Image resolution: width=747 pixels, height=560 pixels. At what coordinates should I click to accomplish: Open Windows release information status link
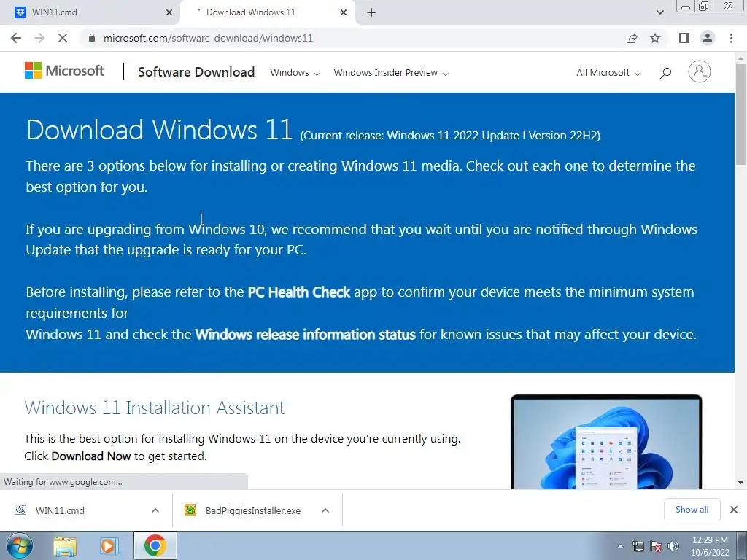coord(306,334)
